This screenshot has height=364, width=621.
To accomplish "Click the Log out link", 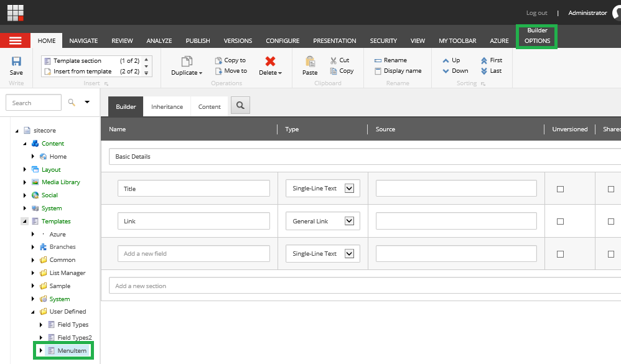I will tap(536, 13).
